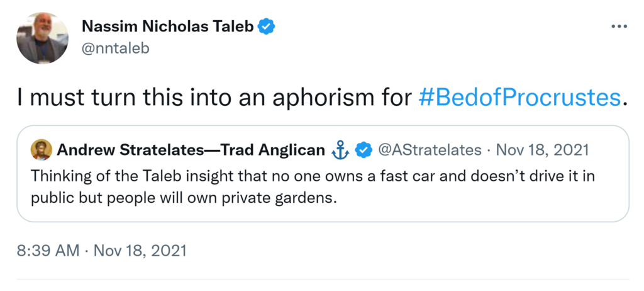644x291 pixels.
Task: Click the verified badge in the quoted tweet
Action: 363,150
